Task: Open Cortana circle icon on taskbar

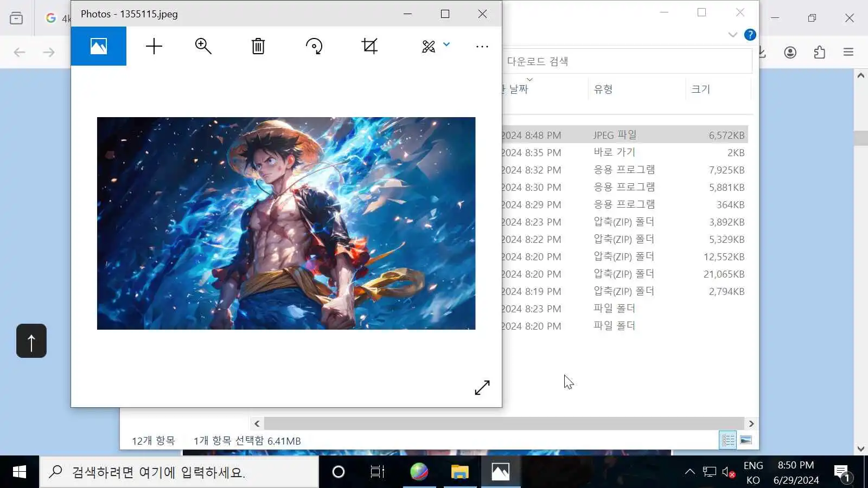Action: 339,472
